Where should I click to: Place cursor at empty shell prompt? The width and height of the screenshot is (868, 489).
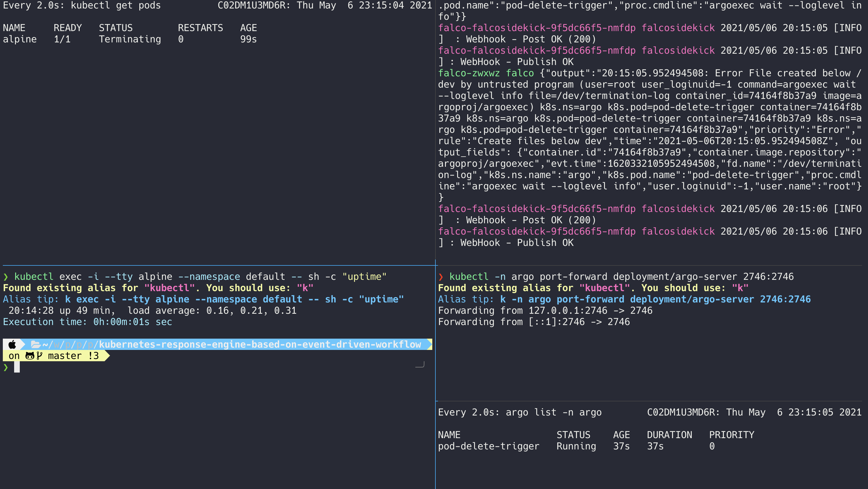coord(17,367)
